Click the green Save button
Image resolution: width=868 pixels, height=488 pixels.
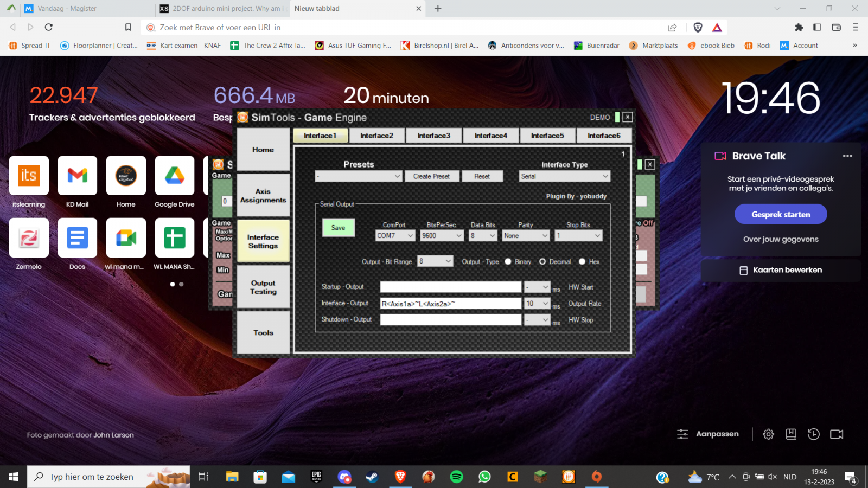pyautogui.click(x=339, y=228)
